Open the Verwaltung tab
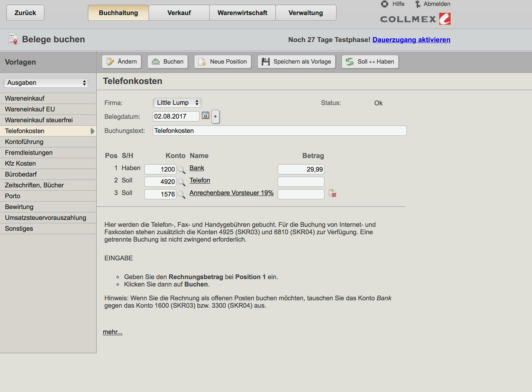Image resolution: width=532 pixels, height=392 pixels. tap(306, 13)
